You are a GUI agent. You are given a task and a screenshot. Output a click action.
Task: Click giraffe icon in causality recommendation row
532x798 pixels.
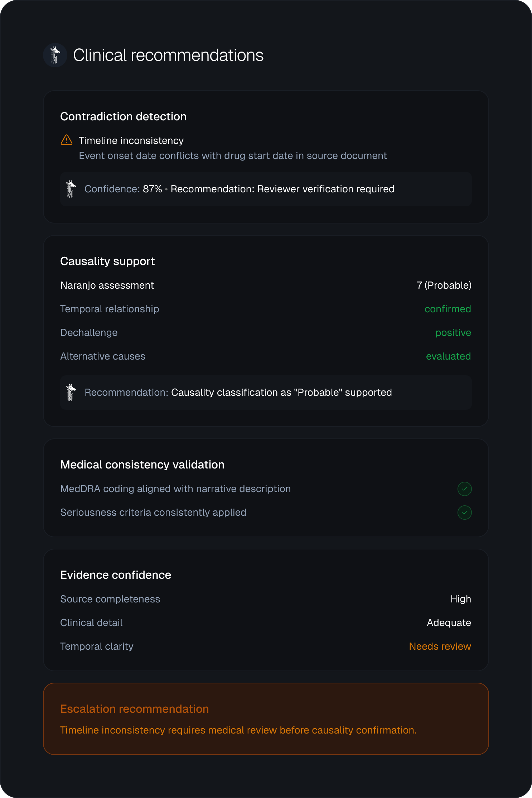tap(71, 393)
